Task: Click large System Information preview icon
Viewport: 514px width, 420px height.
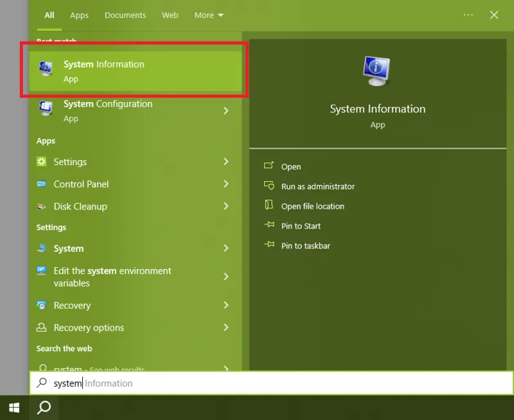Action: 377,71
